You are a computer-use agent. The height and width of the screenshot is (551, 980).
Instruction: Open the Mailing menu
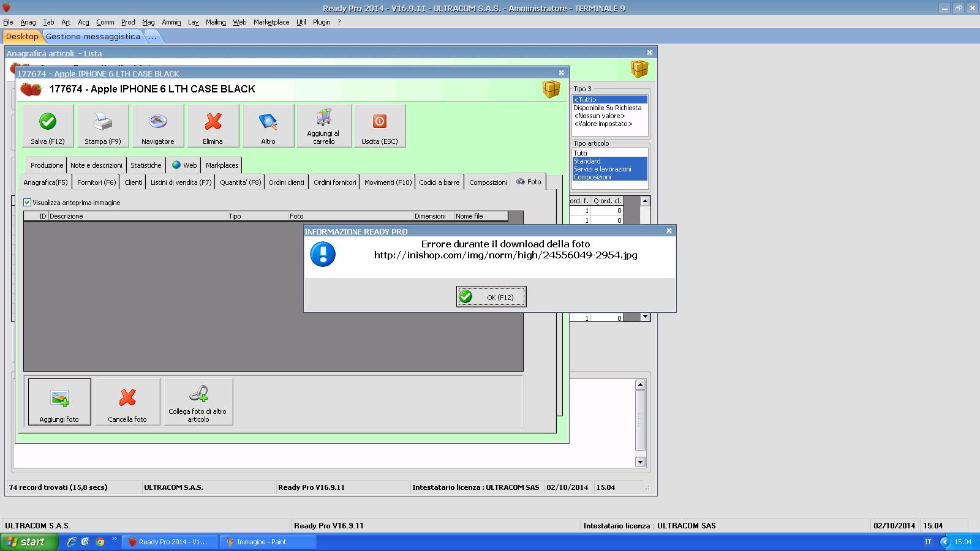click(x=216, y=22)
